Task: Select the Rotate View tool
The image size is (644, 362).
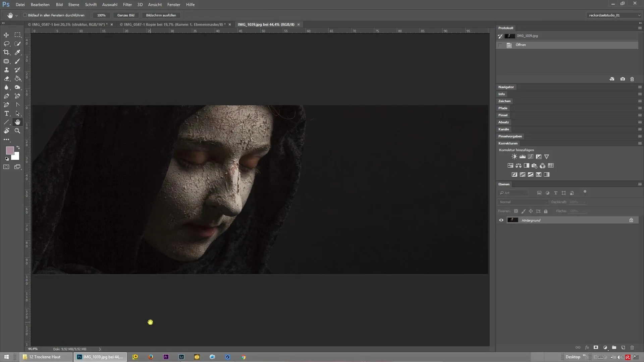Action: [x=6, y=131]
